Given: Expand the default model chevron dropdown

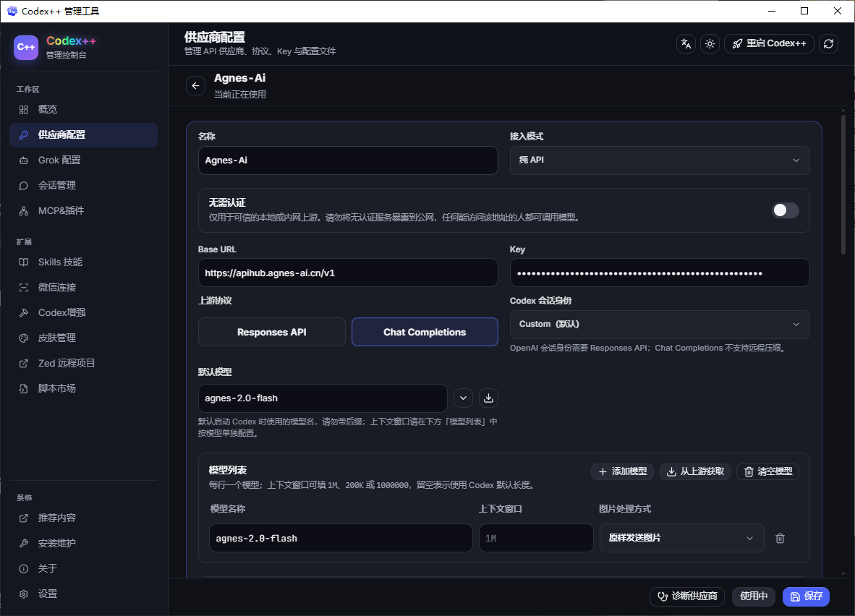Looking at the screenshot, I should [x=463, y=398].
